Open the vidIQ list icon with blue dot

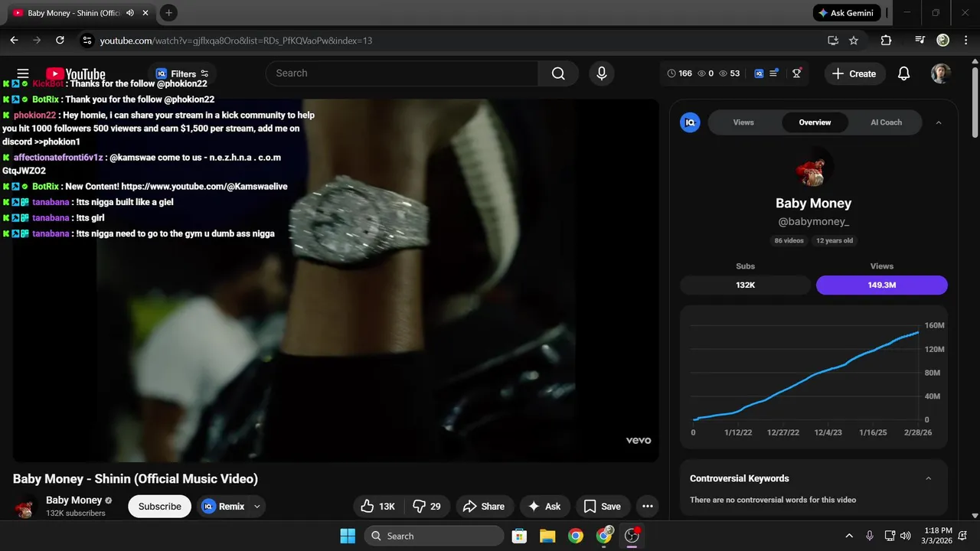(x=774, y=73)
